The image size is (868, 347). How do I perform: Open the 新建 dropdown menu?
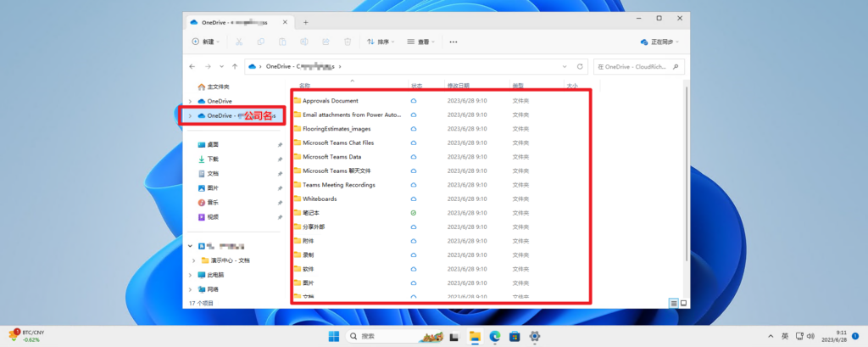[x=206, y=41]
